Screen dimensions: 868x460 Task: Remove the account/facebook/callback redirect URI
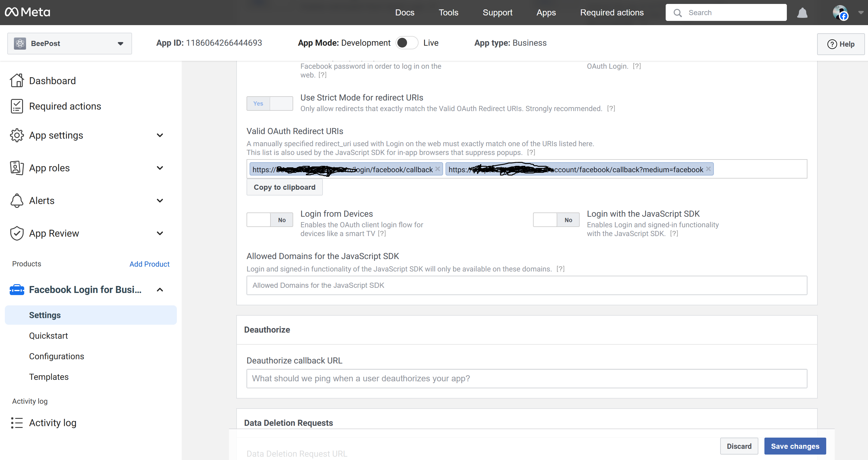pyautogui.click(x=708, y=169)
